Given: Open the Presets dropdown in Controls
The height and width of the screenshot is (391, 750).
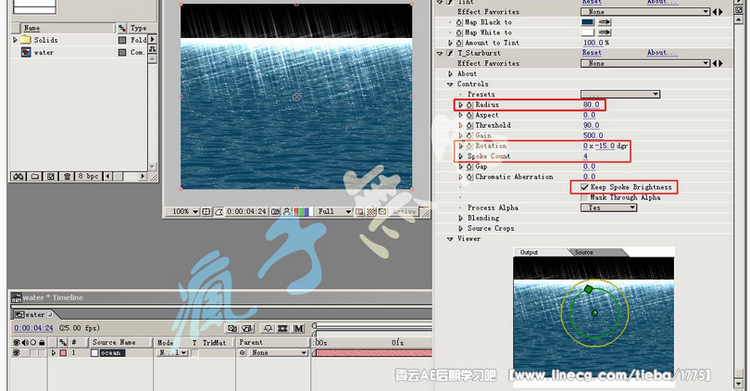Looking at the screenshot, I should pos(620,94).
